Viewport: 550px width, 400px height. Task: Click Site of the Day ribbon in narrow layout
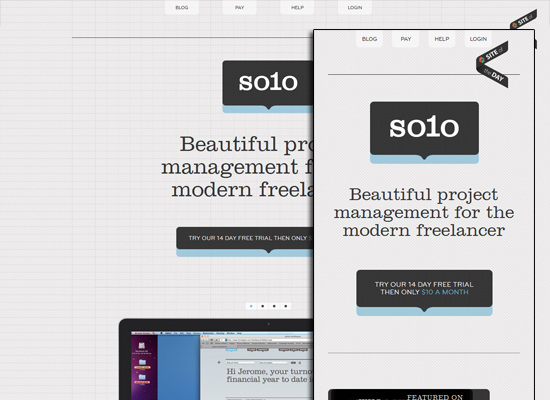(492, 65)
